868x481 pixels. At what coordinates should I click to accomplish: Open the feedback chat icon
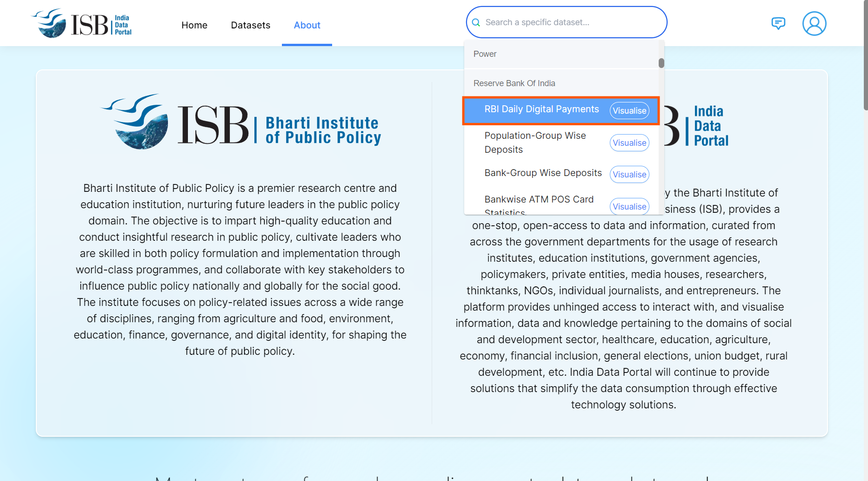click(x=778, y=23)
